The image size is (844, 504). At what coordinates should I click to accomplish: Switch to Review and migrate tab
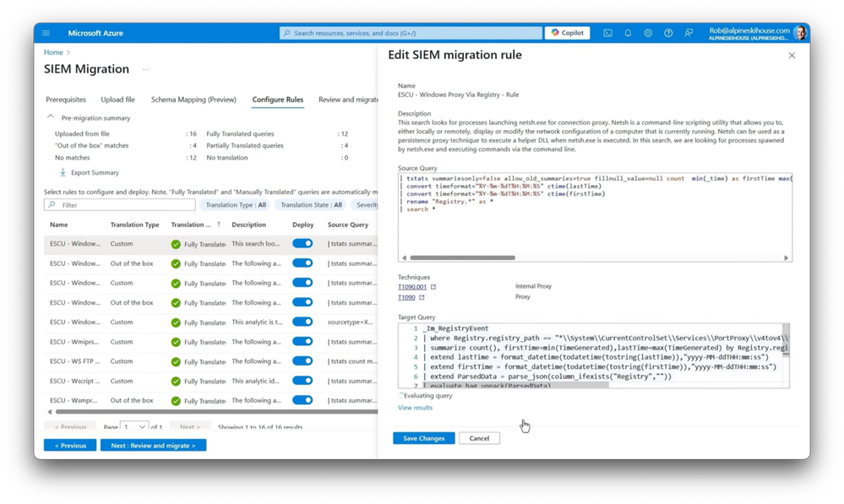[348, 100]
